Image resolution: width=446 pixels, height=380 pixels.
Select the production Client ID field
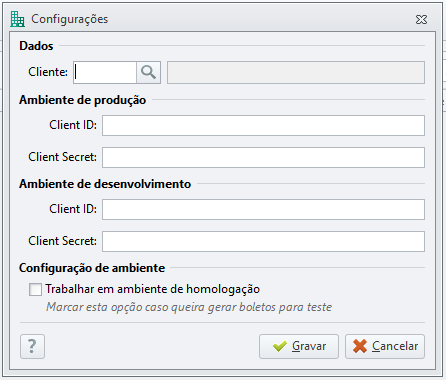click(x=263, y=125)
